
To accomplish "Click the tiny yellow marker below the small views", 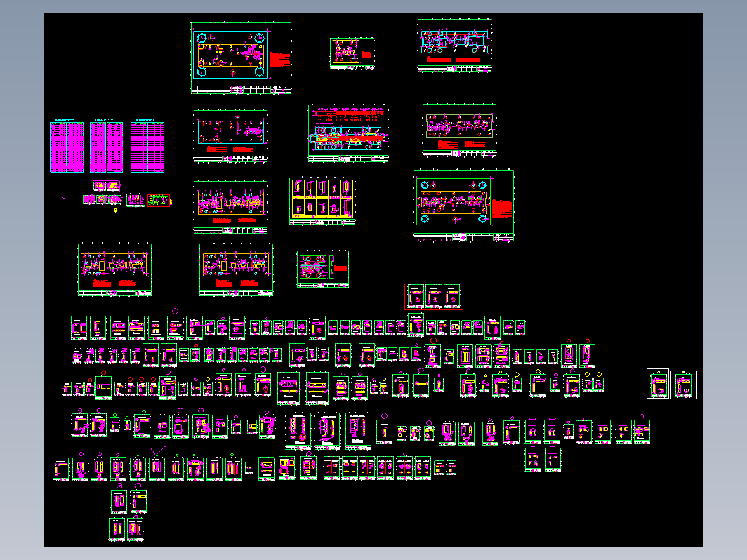I will 115,210.
